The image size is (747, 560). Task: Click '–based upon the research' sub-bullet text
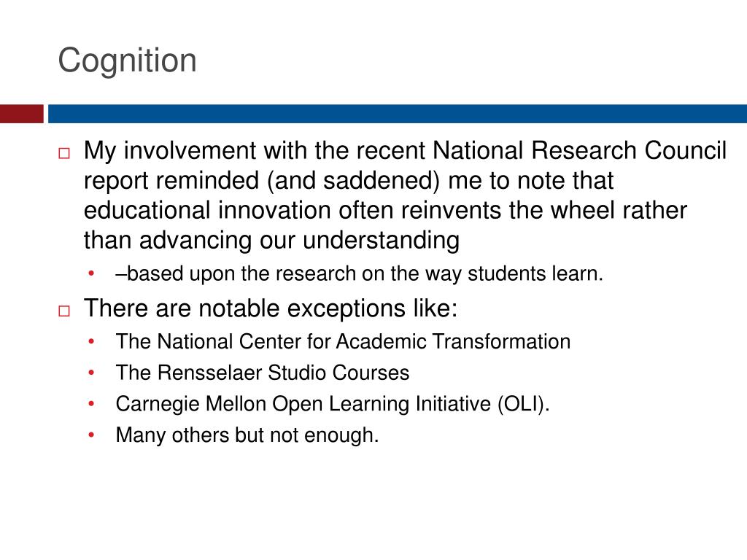point(359,274)
